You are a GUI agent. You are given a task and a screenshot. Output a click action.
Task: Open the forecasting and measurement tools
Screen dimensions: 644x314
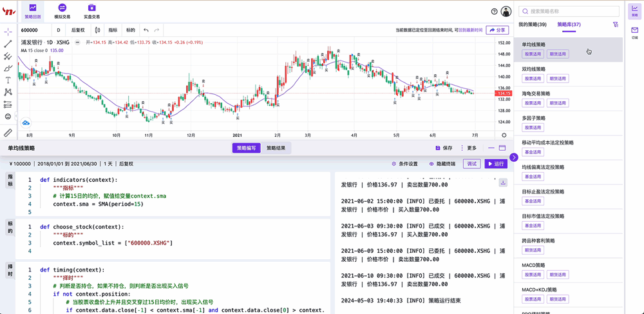point(8,104)
